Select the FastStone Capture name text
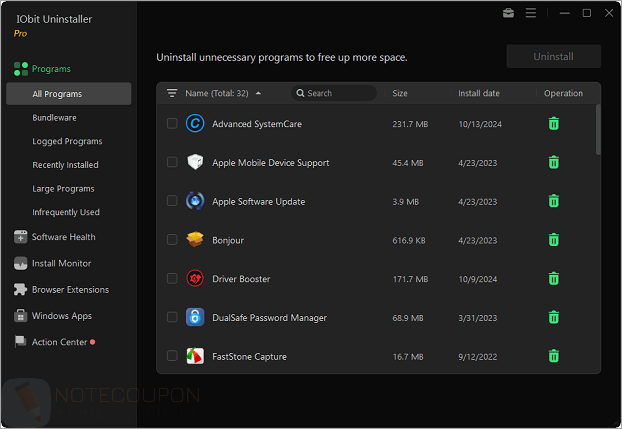Viewport: 622px width, 429px height. click(x=249, y=357)
